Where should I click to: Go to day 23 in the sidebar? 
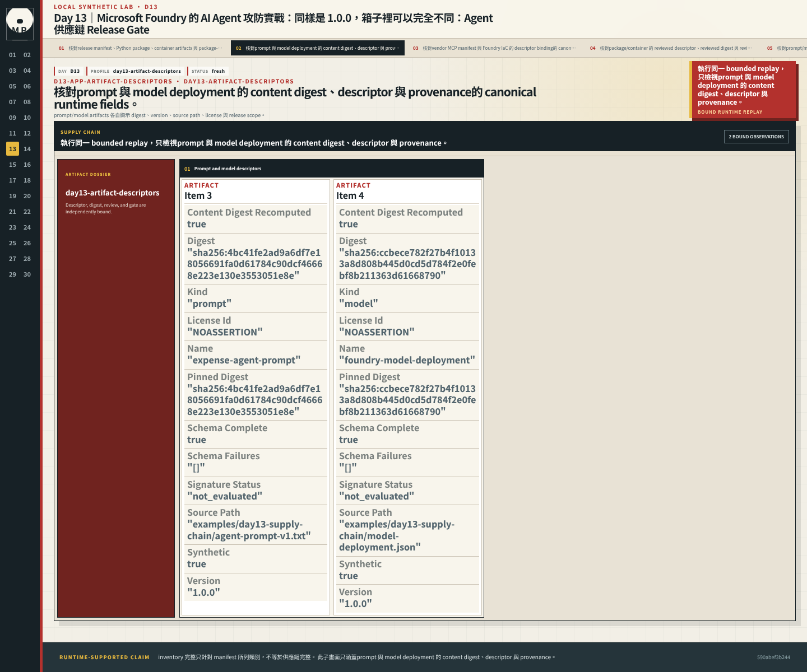tap(12, 227)
